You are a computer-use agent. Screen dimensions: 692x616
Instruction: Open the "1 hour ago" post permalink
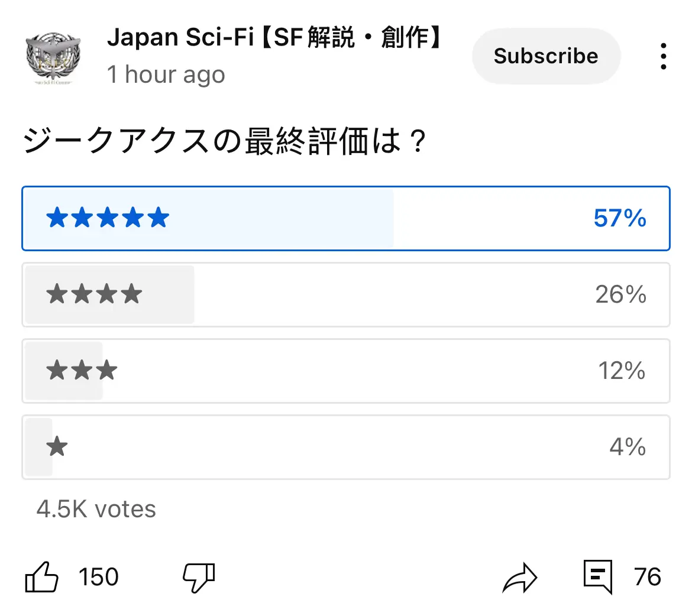(166, 74)
